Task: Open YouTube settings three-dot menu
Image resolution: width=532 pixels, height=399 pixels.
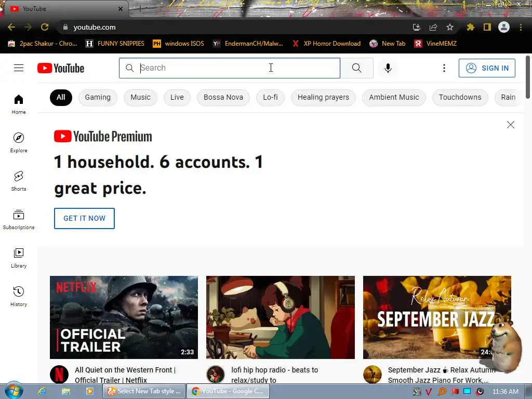Action: (444, 68)
